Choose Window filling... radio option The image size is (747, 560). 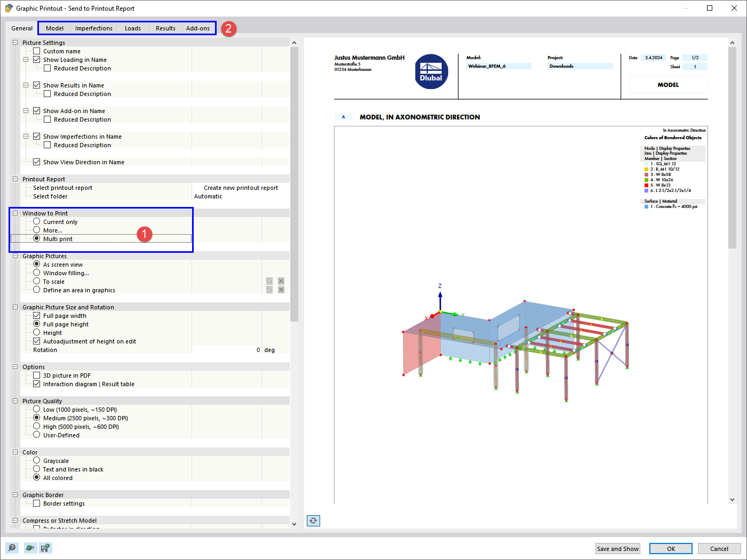(37, 273)
